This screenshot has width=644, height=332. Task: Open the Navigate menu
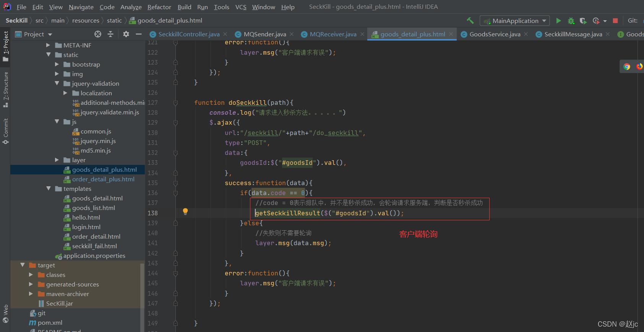(x=81, y=7)
